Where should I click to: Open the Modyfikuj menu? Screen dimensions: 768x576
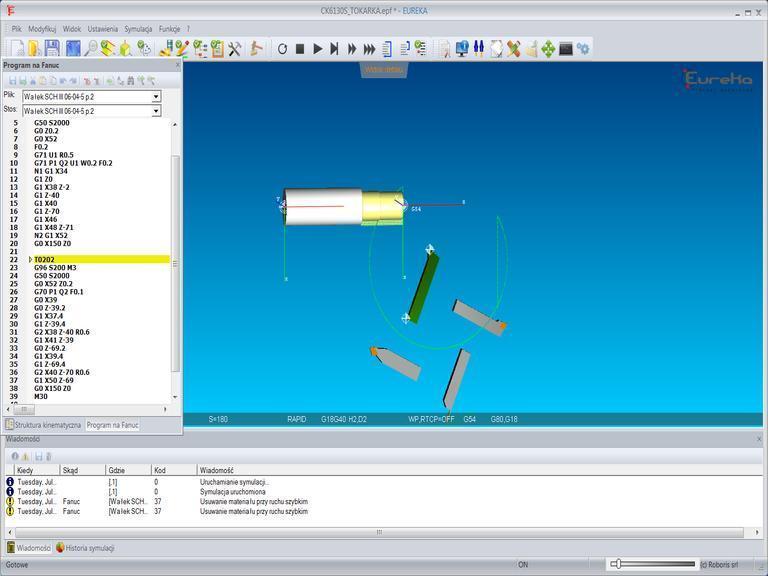point(42,29)
